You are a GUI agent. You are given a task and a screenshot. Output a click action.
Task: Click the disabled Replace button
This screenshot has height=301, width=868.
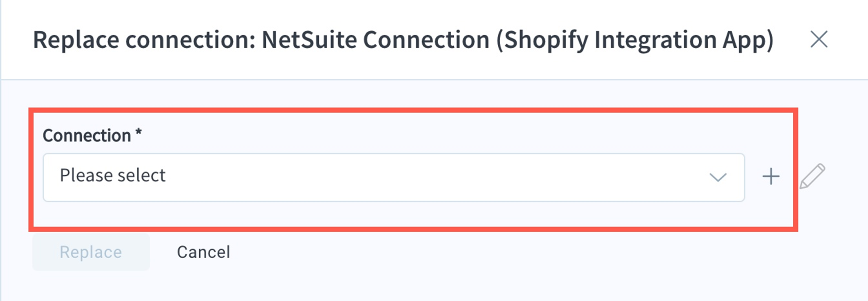pyautogui.click(x=91, y=252)
